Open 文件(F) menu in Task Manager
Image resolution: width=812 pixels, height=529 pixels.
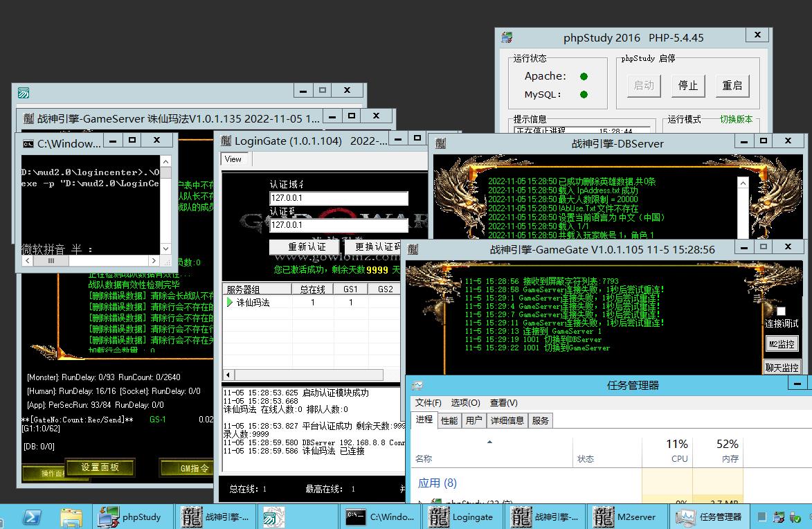[x=428, y=402]
